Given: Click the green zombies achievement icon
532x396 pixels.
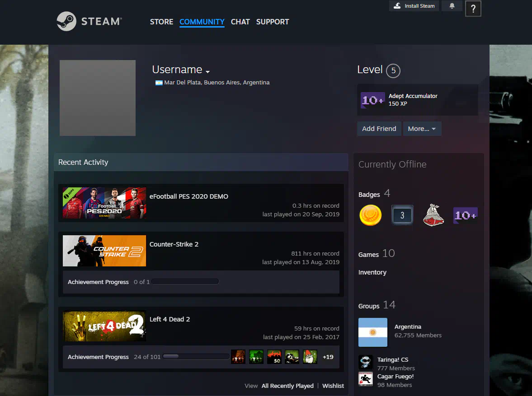Looking at the screenshot, I should click(256, 357).
